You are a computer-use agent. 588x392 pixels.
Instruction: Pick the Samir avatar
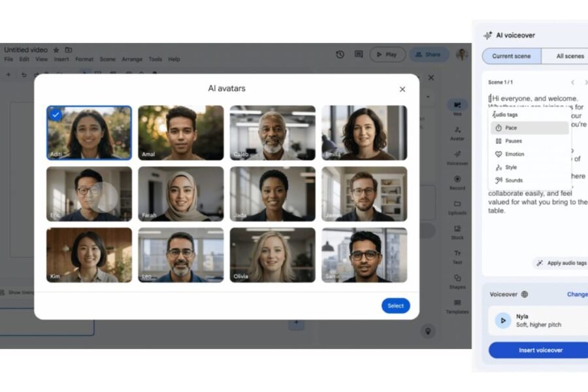(x=364, y=255)
